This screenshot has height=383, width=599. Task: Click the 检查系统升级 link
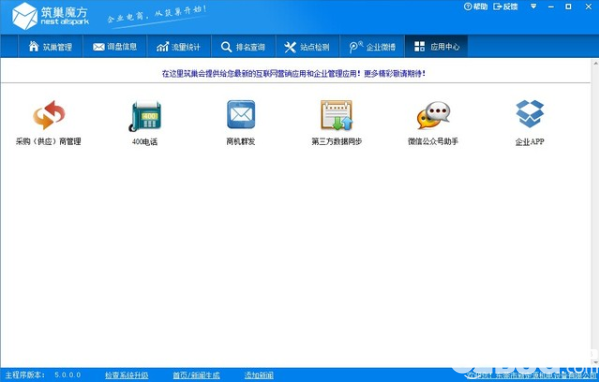click(x=126, y=375)
